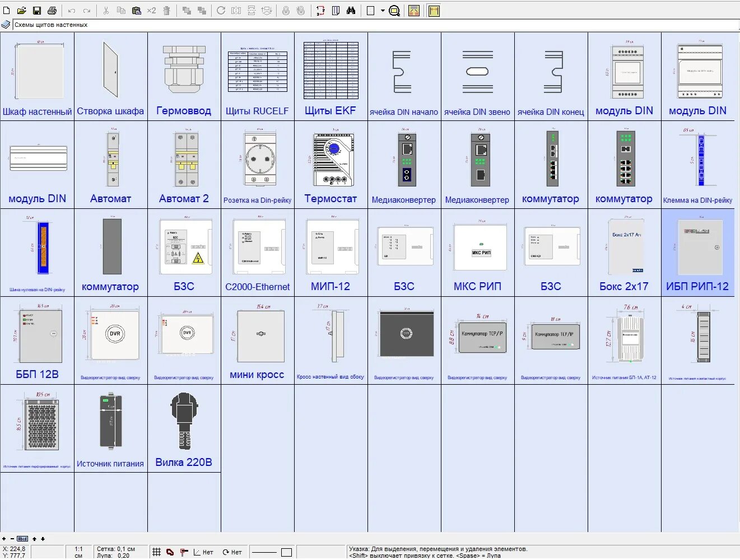
Task: Select the 'Шкаф настенный' component
Action: coord(37,76)
